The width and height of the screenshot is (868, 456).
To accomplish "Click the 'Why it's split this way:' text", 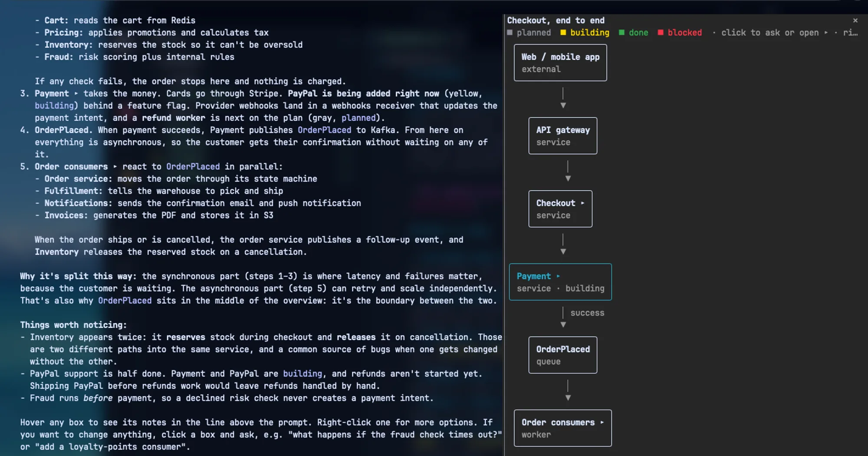I will pyautogui.click(x=78, y=276).
